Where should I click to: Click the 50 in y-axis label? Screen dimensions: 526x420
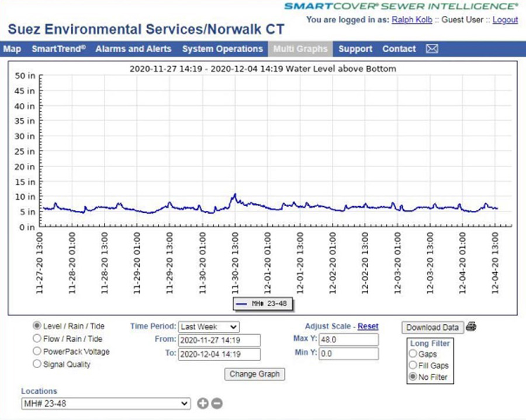pos(25,76)
